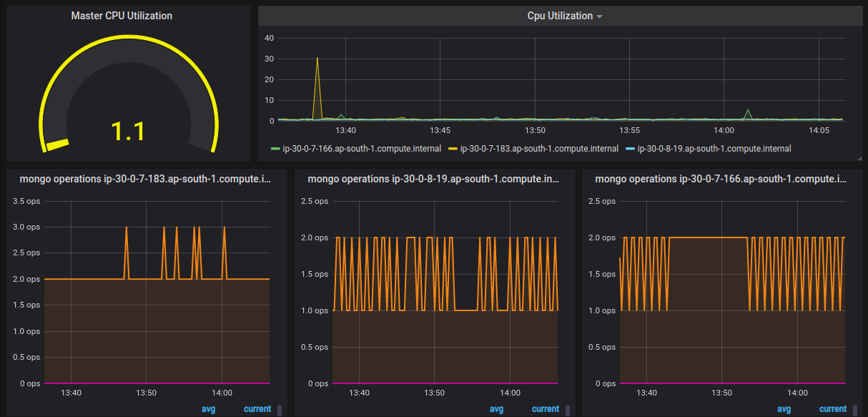
Task: Open mongo operations ip-30-0-7-183 panel title menu
Action: (x=146, y=179)
